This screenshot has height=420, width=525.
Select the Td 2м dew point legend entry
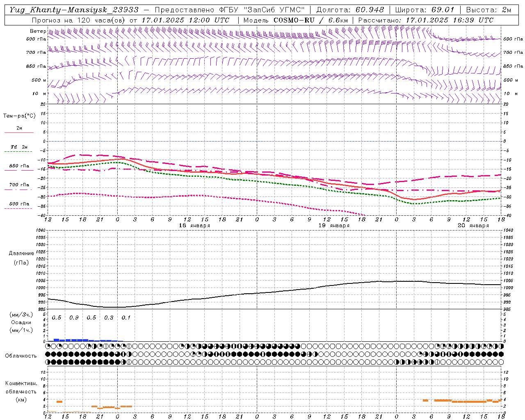[19, 147]
